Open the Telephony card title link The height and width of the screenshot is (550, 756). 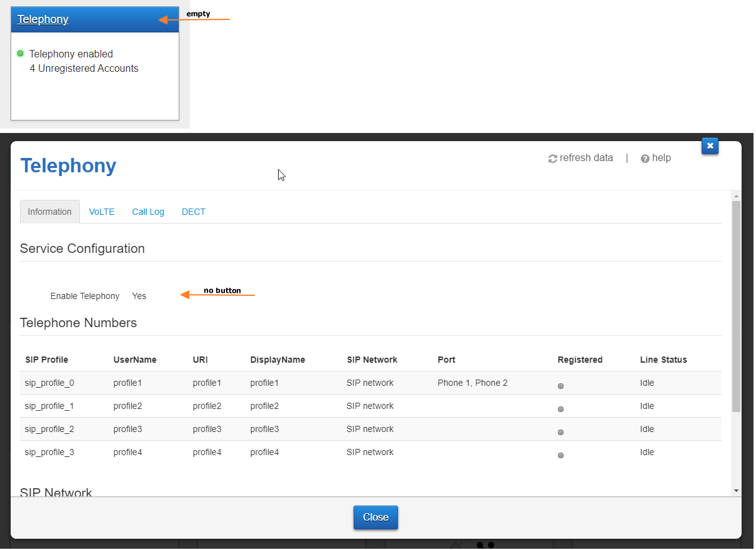[43, 19]
